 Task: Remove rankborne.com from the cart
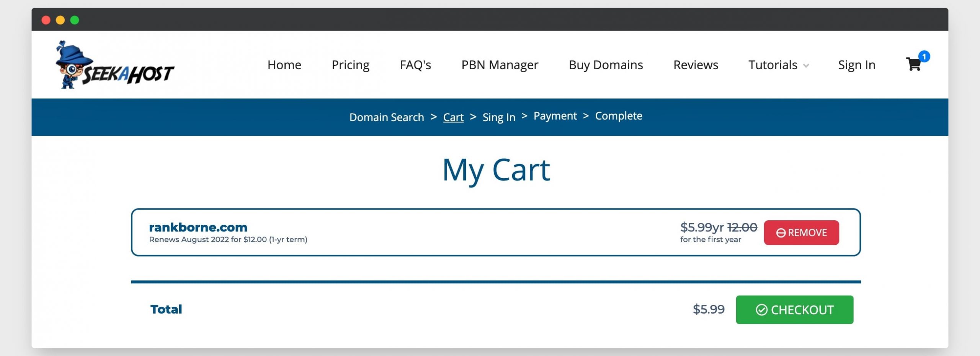pos(801,232)
